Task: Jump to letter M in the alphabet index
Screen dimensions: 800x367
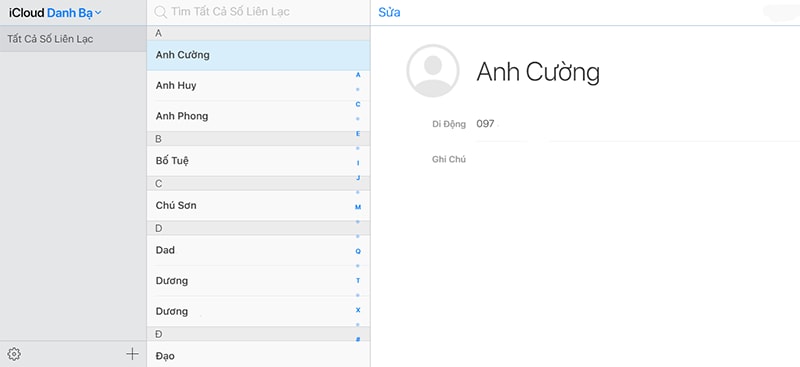Action: (x=358, y=207)
